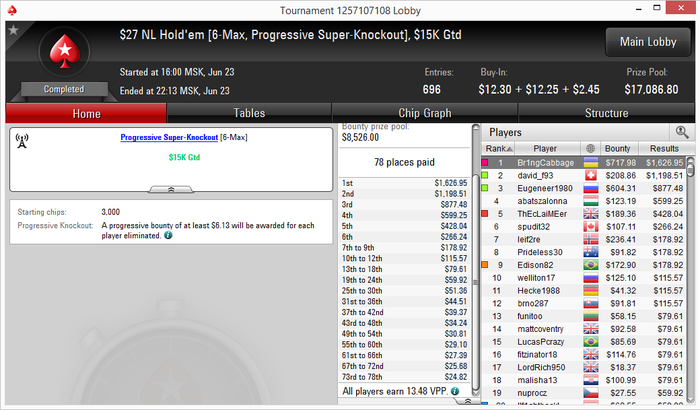Click the globe country column header icon

[590, 148]
